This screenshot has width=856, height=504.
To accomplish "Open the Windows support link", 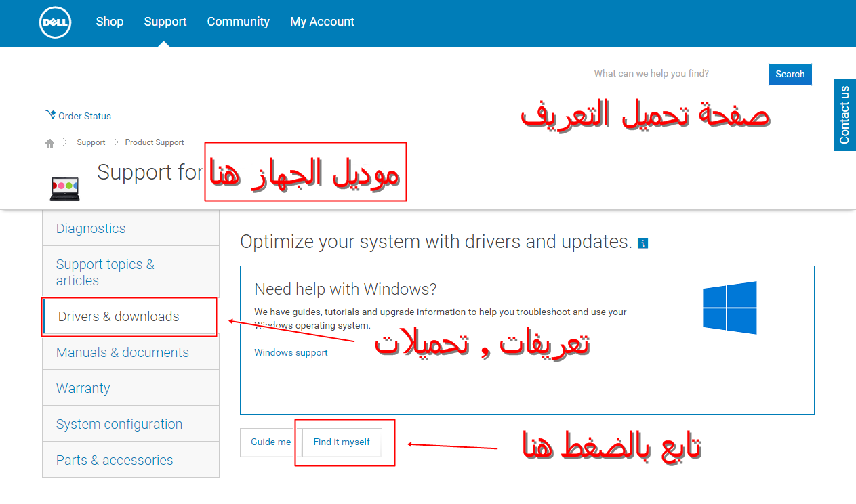I will coord(291,352).
